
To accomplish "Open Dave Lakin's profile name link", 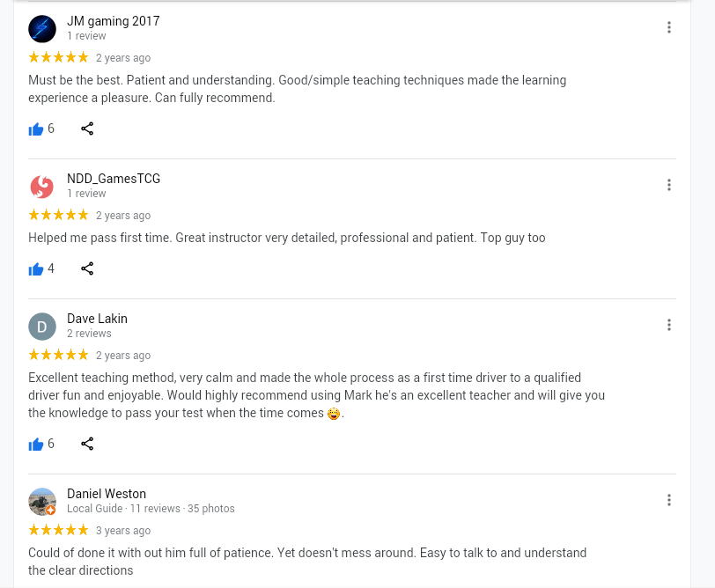I will 97,319.
